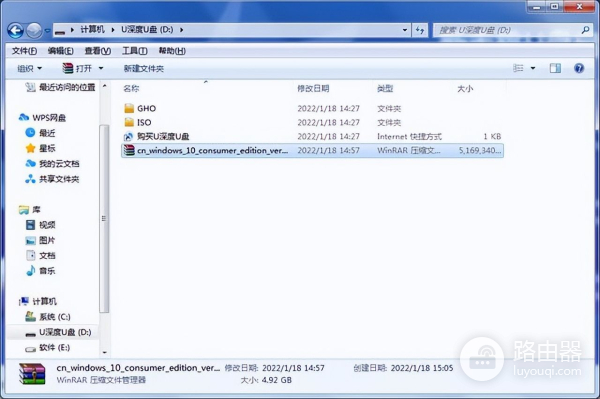600x399 pixels.
Task: Click the drive icon in the address bar
Action: pyautogui.click(x=60, y=31)
